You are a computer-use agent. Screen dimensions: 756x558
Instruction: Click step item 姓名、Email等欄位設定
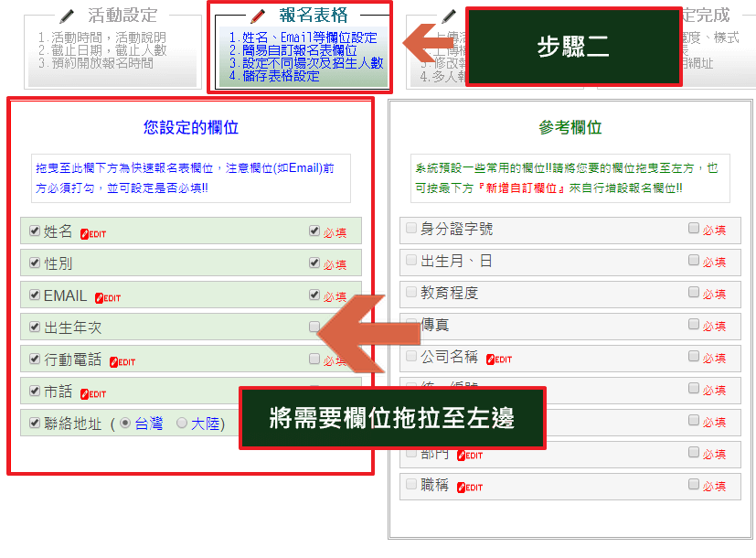tap(303, 38)
